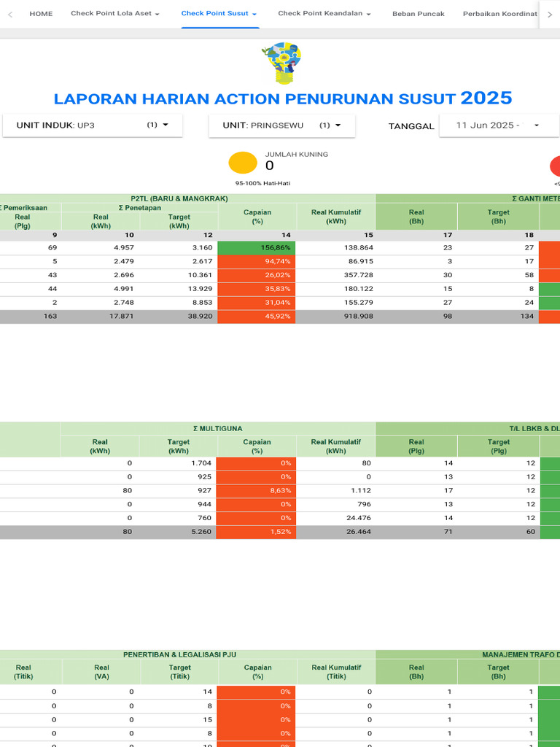This screenshot has height=747, width=560.
Task: Select the 35,83% capaian cell
Action: point(257,289)
